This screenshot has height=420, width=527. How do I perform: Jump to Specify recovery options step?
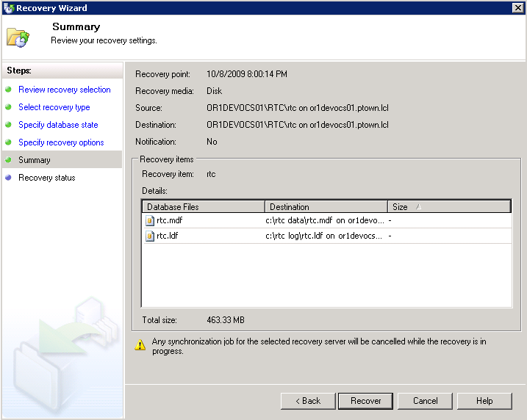point(61,142)
